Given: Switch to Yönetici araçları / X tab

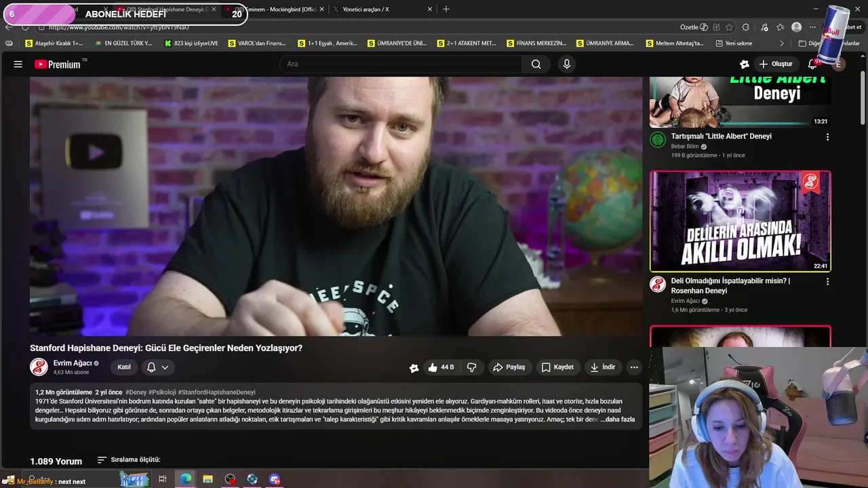Looking at the screenshot, I should tap(383, 9).
